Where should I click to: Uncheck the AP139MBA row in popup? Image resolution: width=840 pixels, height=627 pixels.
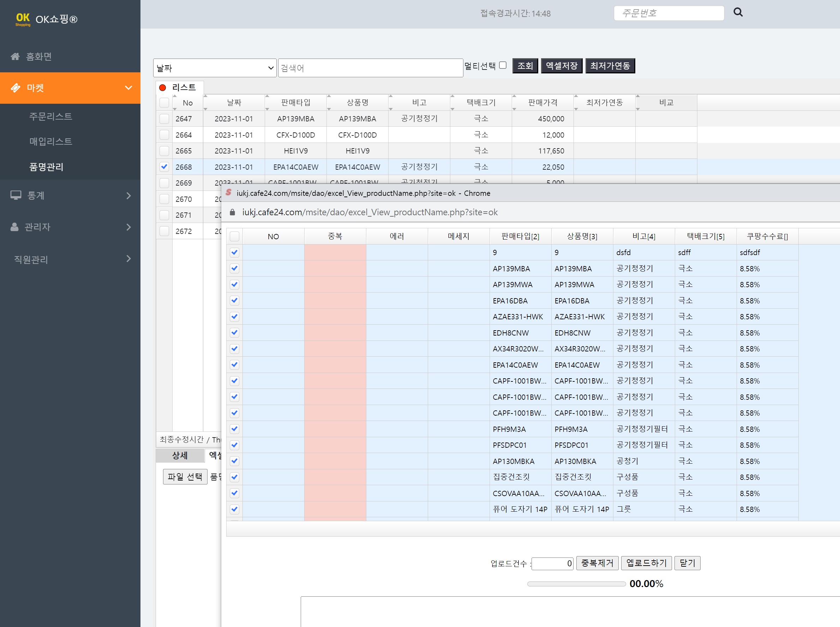(x=235, y=268)
